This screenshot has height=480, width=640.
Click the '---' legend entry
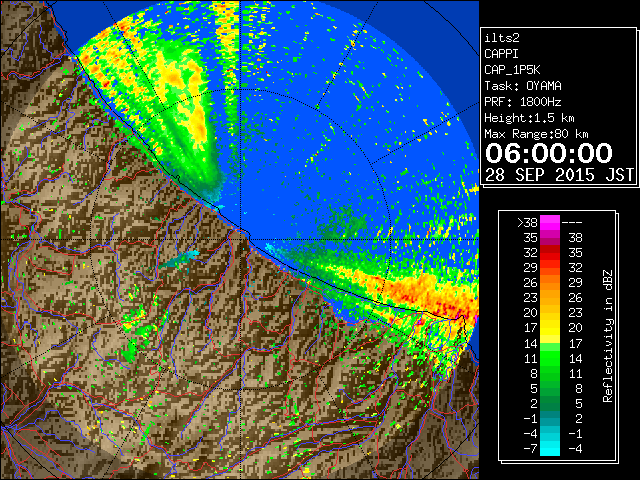[572, 223]
